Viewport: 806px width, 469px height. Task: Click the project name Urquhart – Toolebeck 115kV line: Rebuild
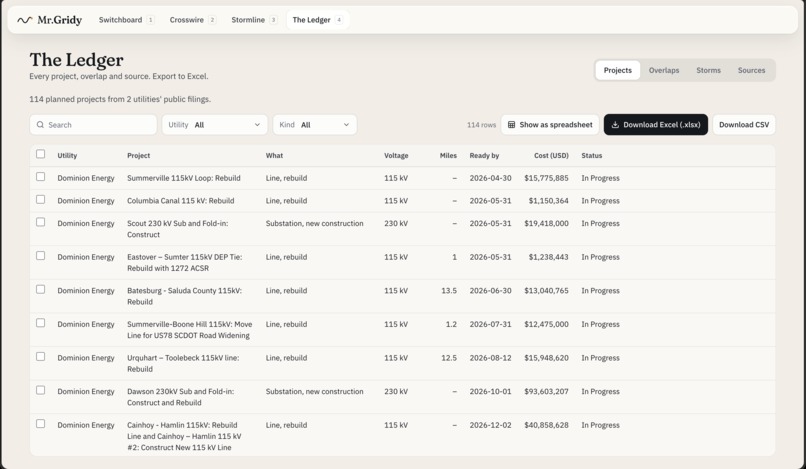coord(183,364)
